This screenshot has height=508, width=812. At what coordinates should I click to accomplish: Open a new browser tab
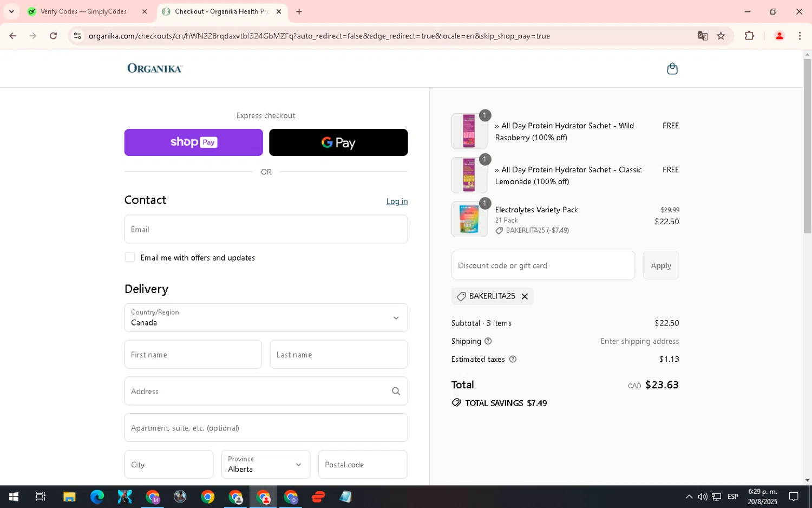tap(299, 11)
